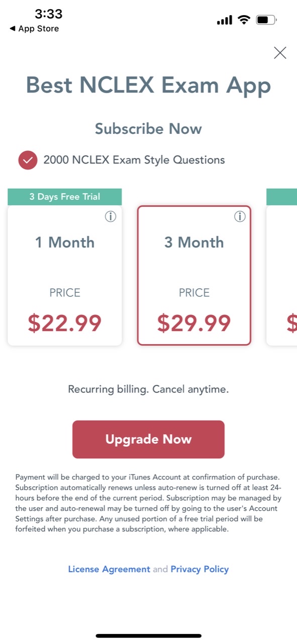Go back to App Store

(34, 29)
